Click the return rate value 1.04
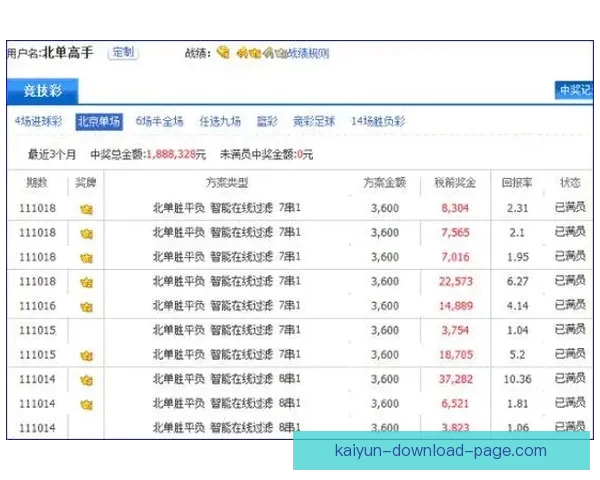The width and height of the screenshot is (600, 480). (517, 330)
